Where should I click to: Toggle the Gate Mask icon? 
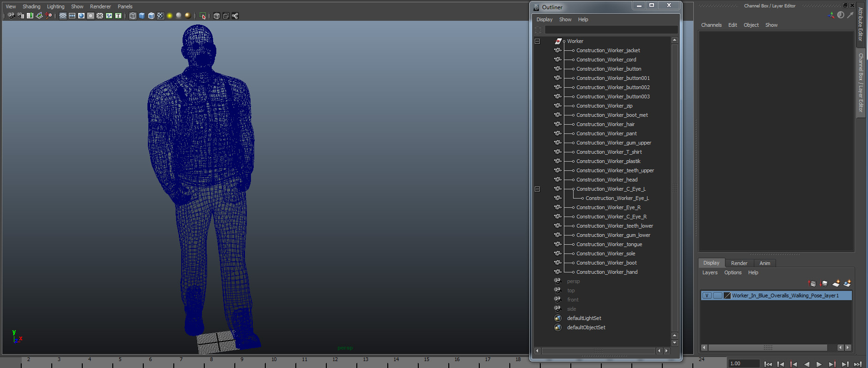point(91,16)
